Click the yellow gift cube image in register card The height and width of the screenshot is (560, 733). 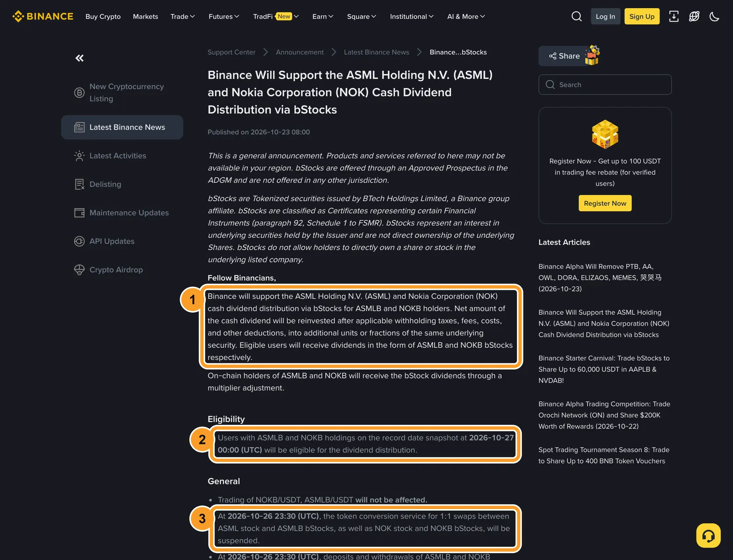tap(605, 134)
